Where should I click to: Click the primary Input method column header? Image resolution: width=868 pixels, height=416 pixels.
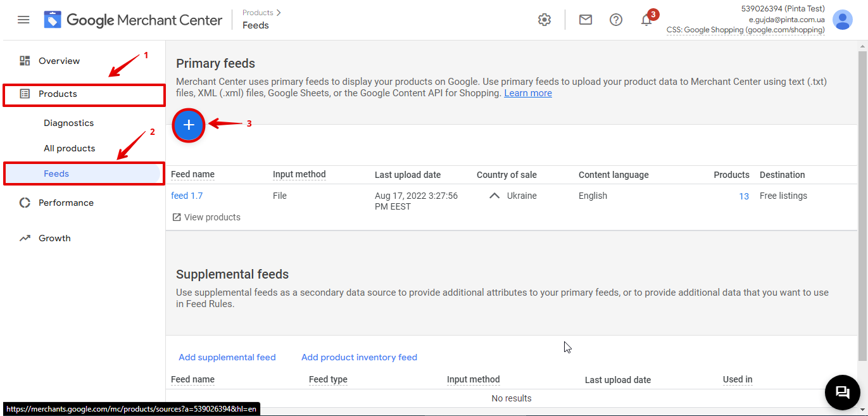click(x=299, y=174)
